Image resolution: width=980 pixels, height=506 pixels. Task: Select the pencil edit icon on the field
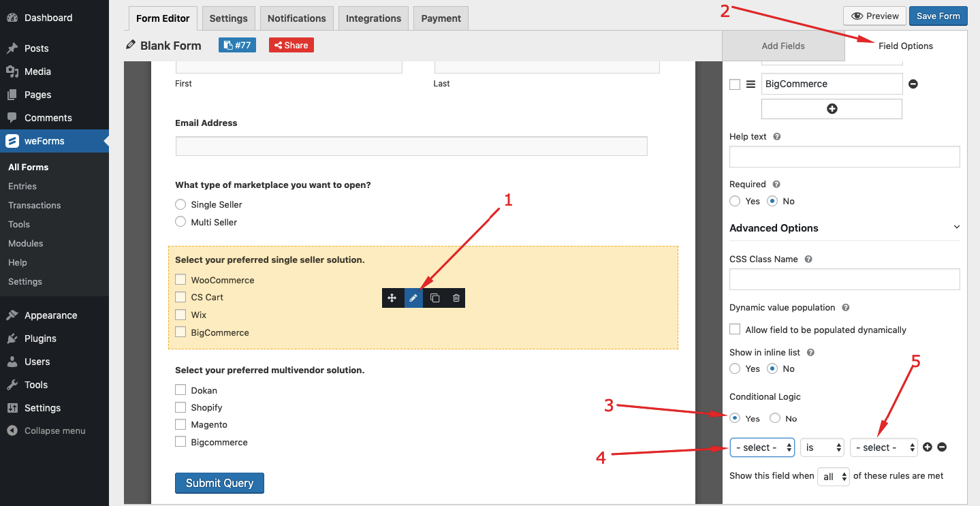pyautogui.click(x=413, y=298)
